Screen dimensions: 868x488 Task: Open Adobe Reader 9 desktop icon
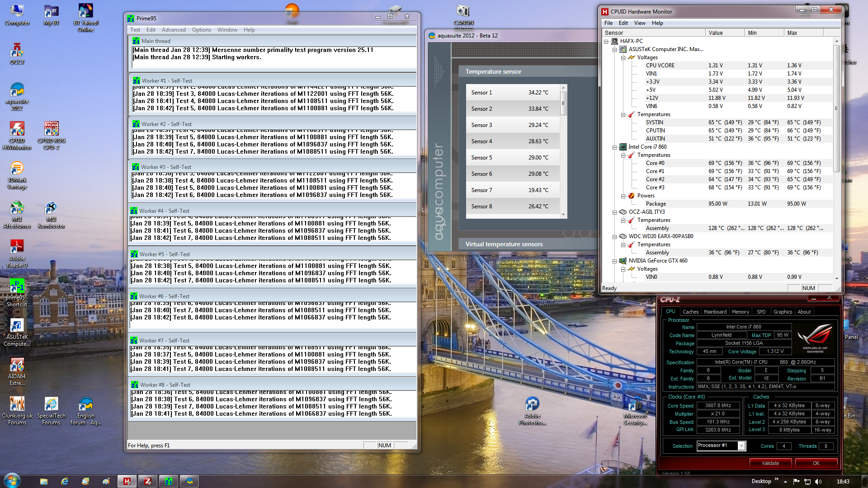17,253
